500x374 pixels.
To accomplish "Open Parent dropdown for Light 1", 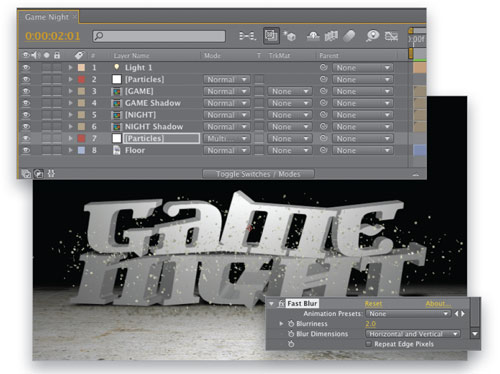I will 363,68.
